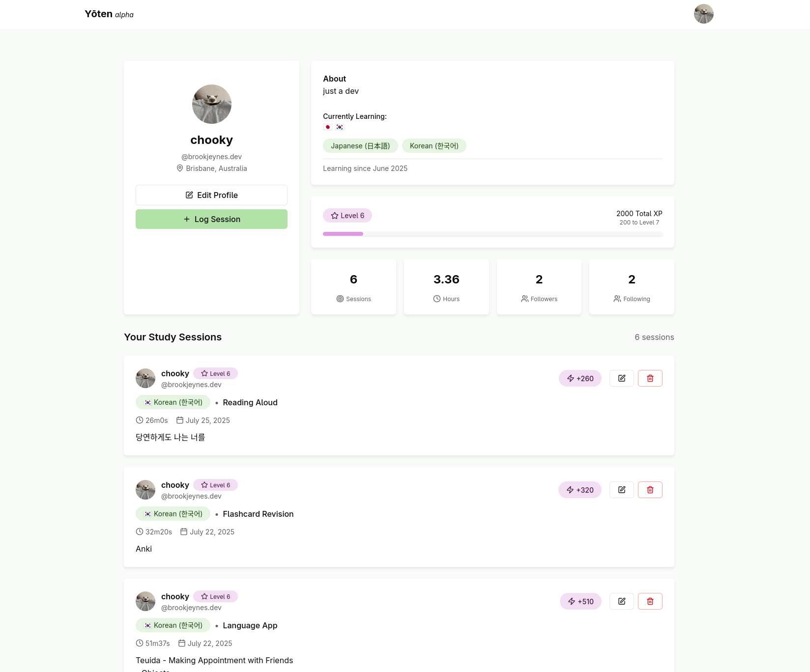Click the Level 6 badge above progress bar
The width and height of the screenshot is (810, 672).
click(x=347, y=216)
